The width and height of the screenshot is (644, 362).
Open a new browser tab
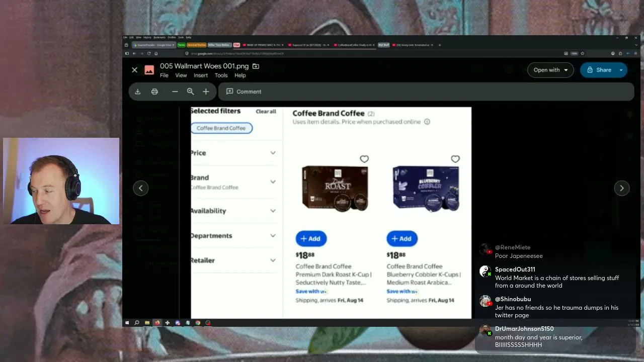(x=439, y=45)
